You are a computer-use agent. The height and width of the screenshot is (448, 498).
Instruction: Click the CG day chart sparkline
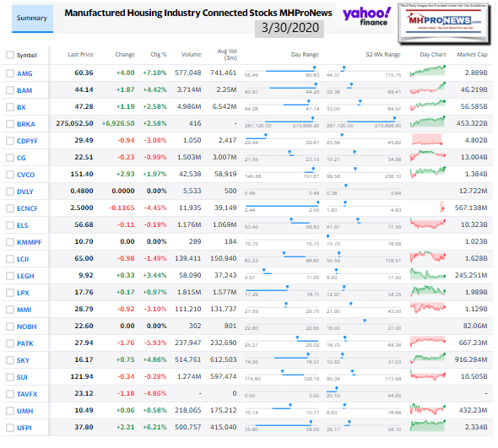[x=427, y=155]
